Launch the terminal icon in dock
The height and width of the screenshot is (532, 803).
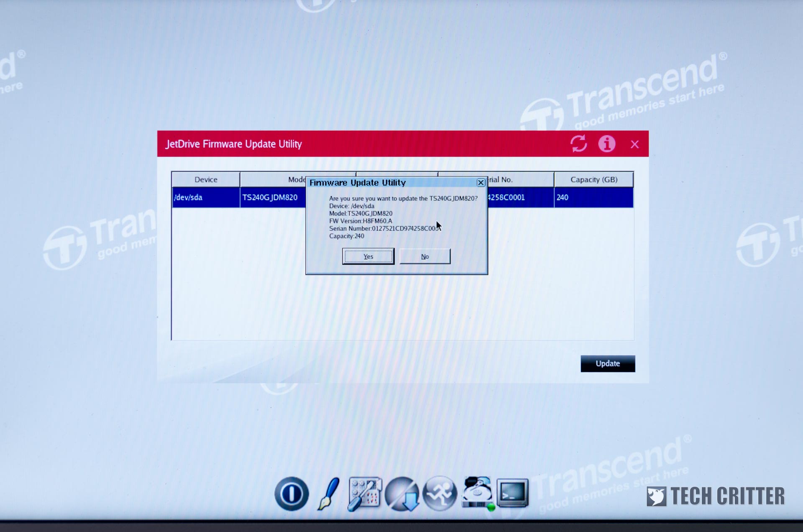pos(513,493)
